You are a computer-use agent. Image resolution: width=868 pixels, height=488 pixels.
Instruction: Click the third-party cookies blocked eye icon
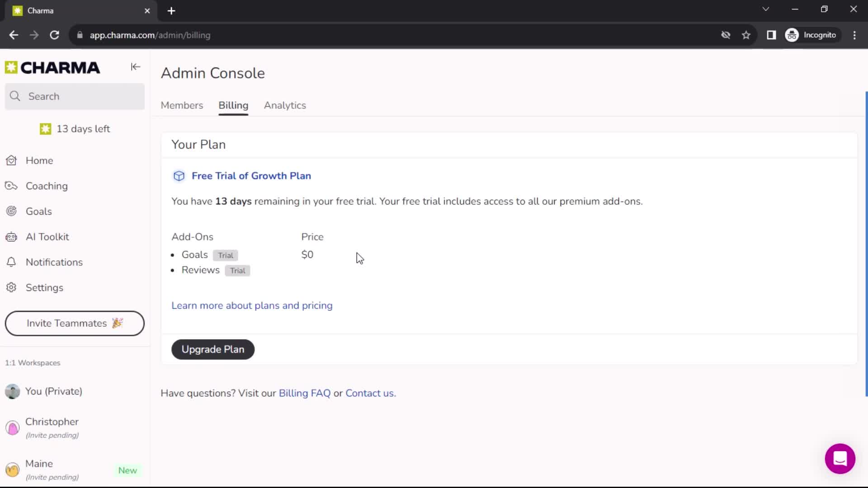[726, 35]
